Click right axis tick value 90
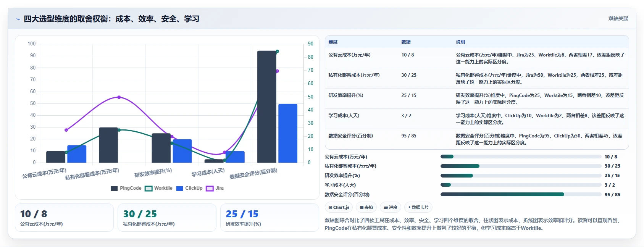 pos(311,44)
